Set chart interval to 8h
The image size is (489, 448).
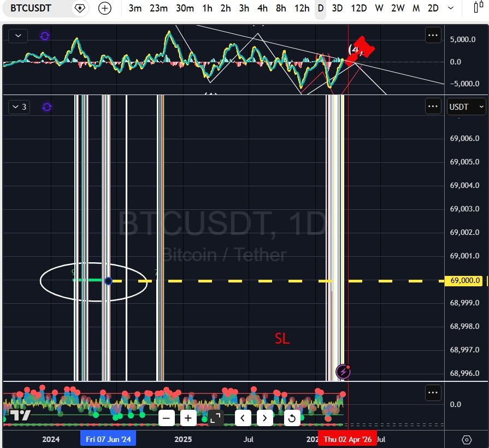[x=281, y=8]
